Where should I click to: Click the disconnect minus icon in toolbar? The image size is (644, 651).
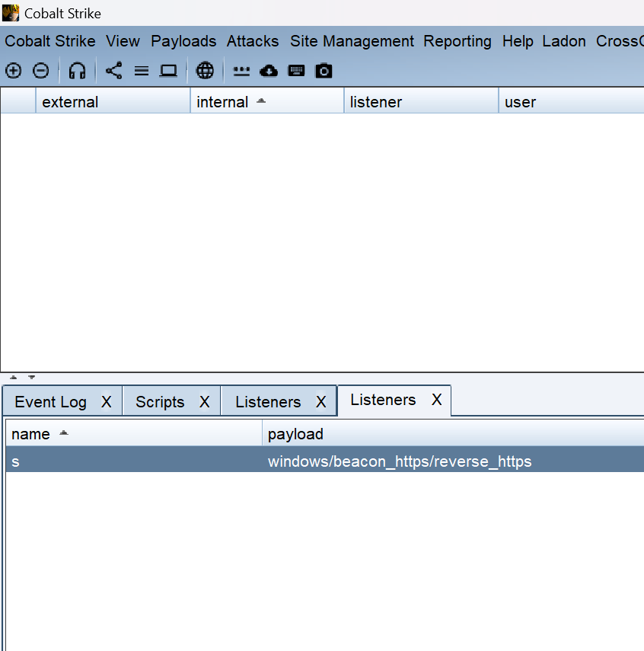[41, 71]
